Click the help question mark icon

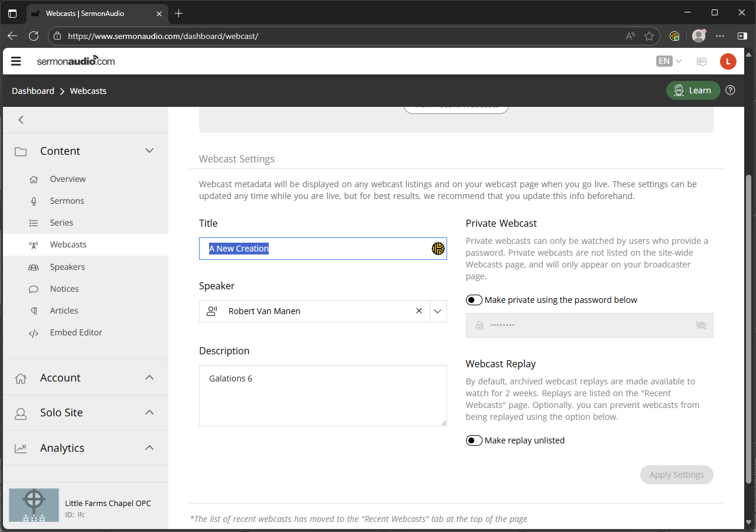pos(731,90)
